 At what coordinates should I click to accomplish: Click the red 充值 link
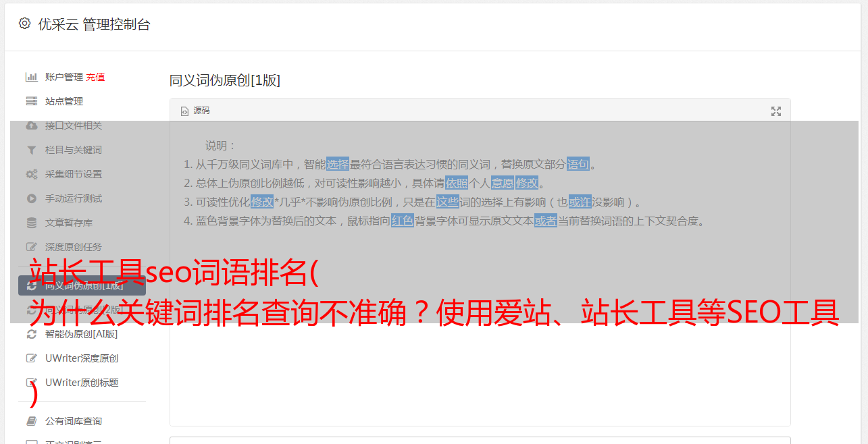click(x=95, y=77)
